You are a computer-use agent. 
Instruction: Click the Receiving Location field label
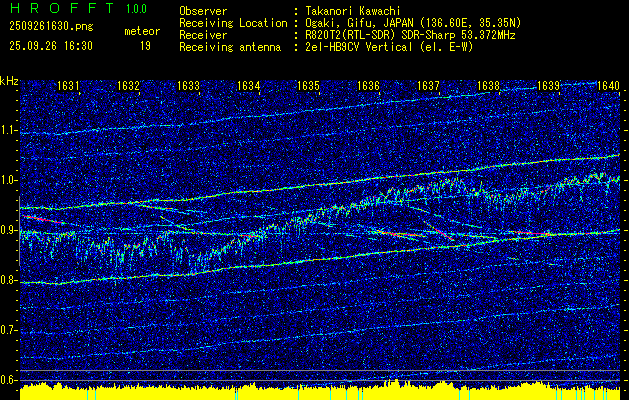pyautogui.click(x=233, y=23)
